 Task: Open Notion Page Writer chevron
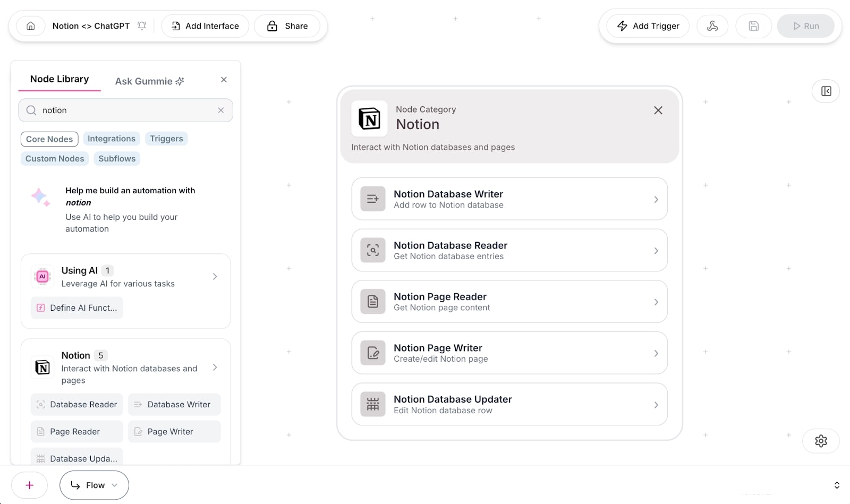[656, 354]
